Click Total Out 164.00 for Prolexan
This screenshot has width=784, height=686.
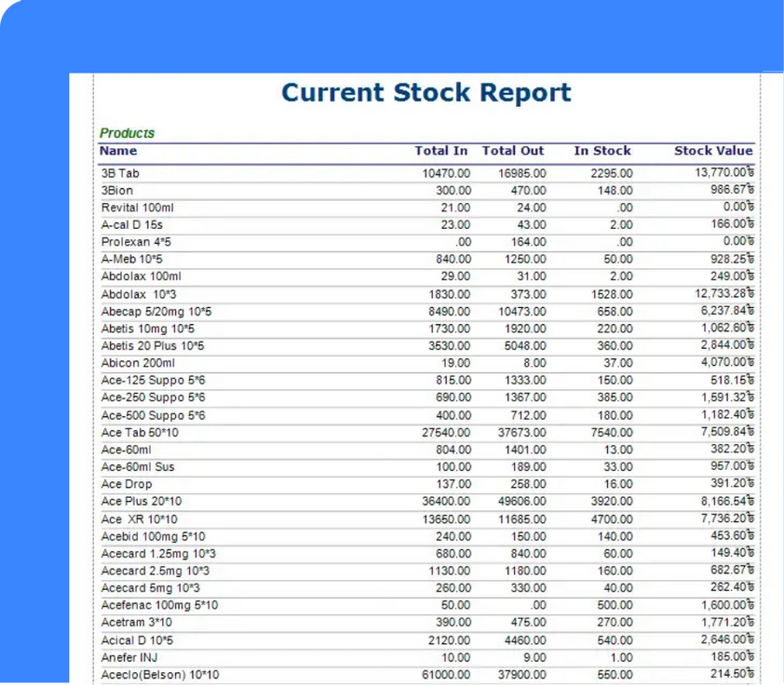point(529,242)
